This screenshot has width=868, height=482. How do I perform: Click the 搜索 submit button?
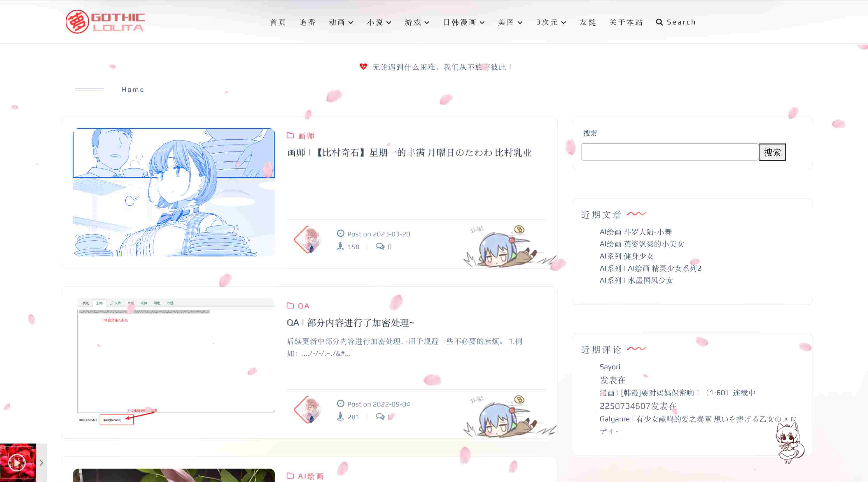[772, 152]
